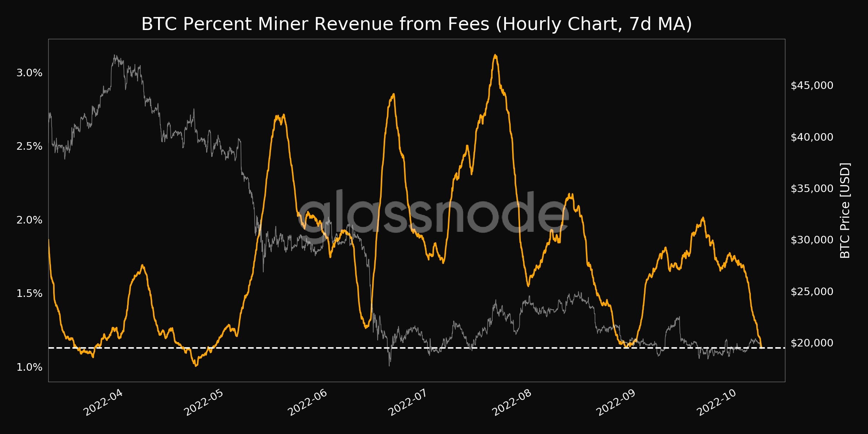Click the 2022-08 date label

(512, 403)
